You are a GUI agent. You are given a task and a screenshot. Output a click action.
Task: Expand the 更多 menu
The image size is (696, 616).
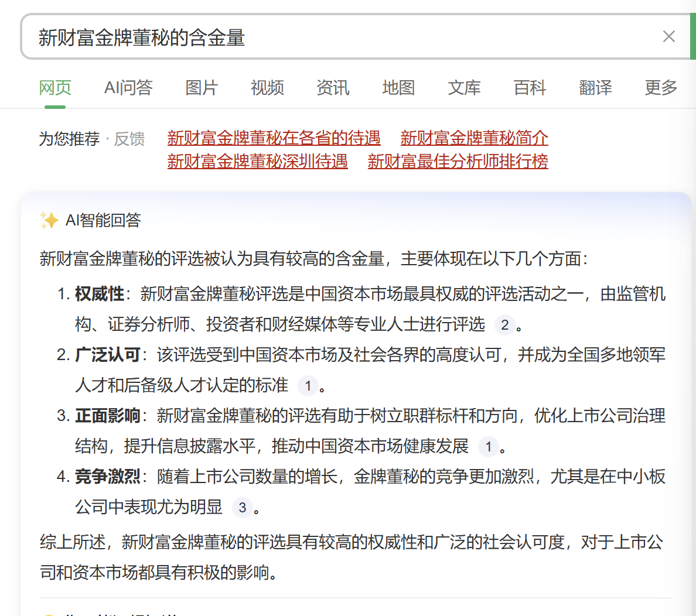coord(661,88)
